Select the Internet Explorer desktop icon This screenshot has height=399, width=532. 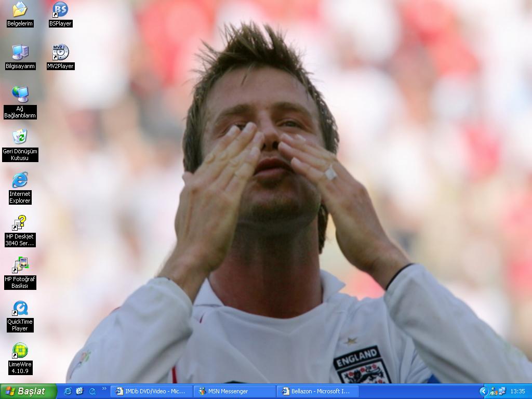pyautogui.click(x=20, y=180)
